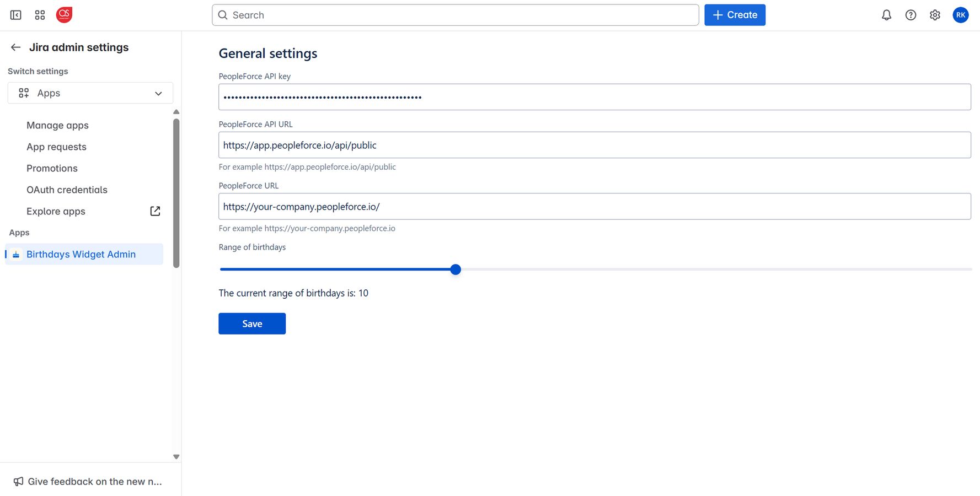Open OAuth credentials page

[67, 190]
